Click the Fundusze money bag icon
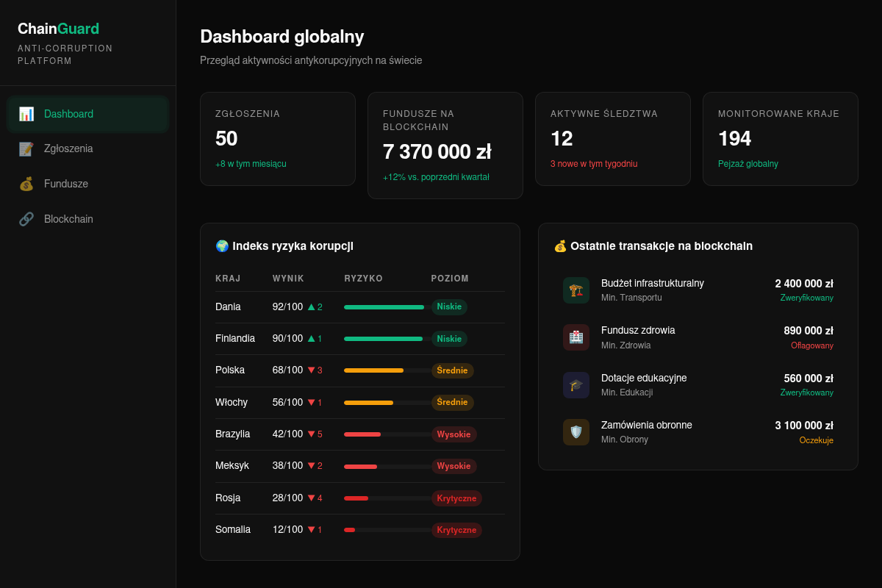 [26, 184]
